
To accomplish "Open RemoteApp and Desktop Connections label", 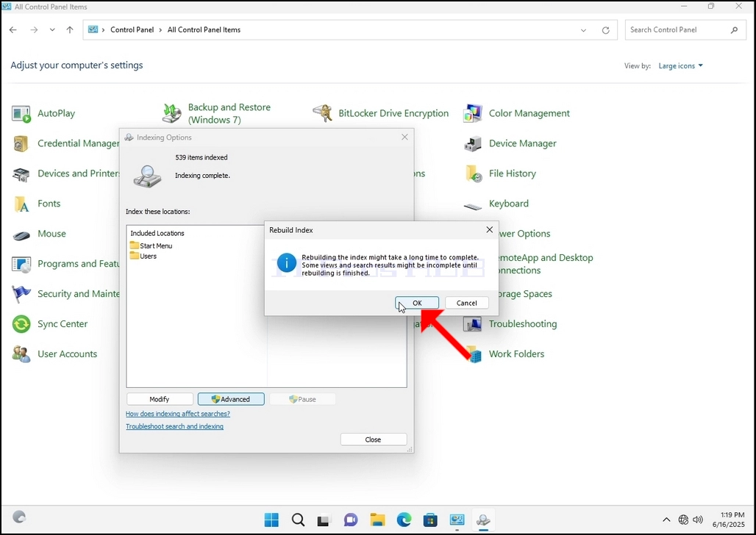I will 545,264.
